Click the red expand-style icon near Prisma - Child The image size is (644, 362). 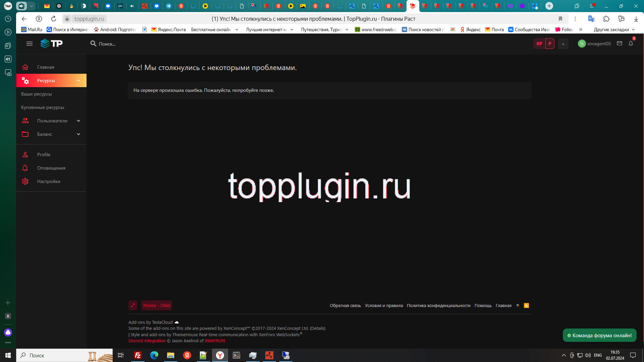133,305
